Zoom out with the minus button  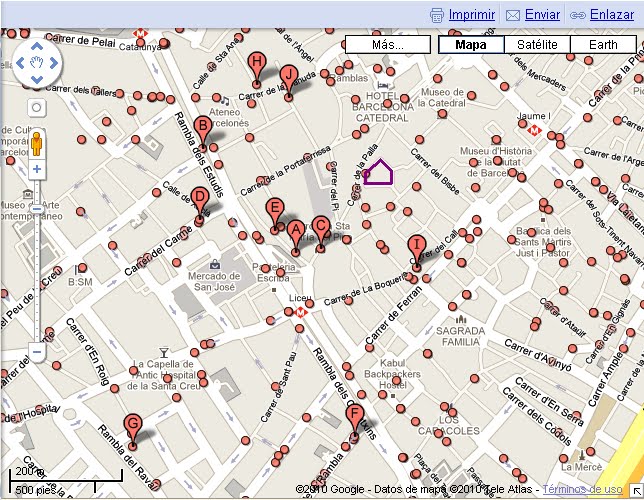pyautogui.click(x=37, y=352)
